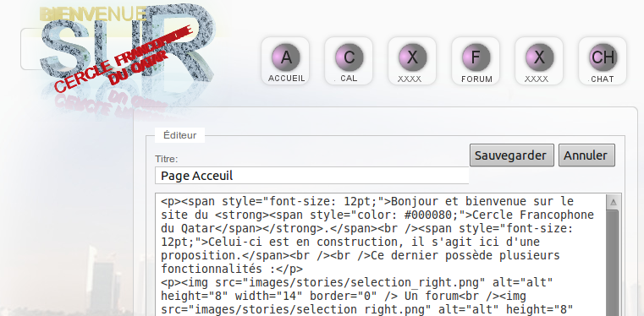Open the ACCUEIL home navigation icon
The width and height of the screenshot is (644, 316).
click(285, 61)
